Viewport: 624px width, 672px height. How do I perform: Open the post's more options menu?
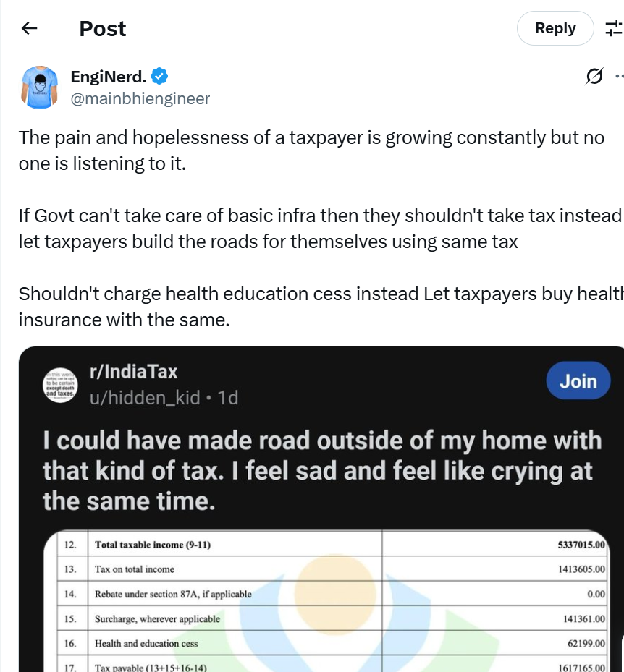click(618, 76)
